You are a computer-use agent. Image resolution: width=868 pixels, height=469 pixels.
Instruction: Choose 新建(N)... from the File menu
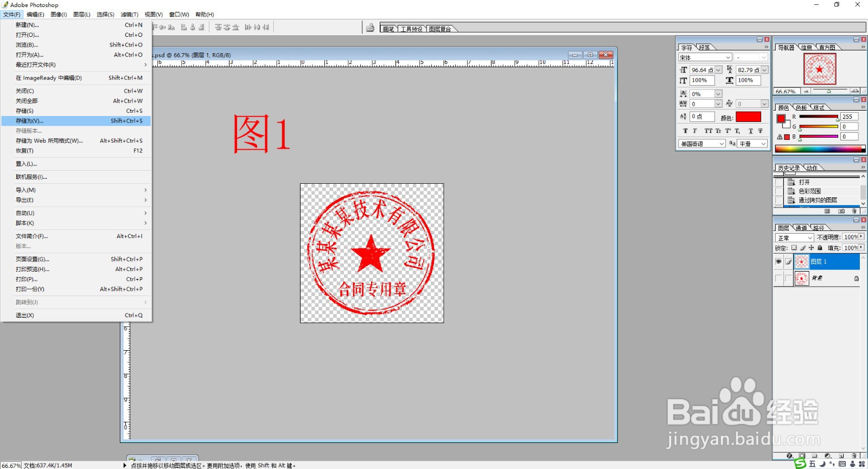pos(76,25)
